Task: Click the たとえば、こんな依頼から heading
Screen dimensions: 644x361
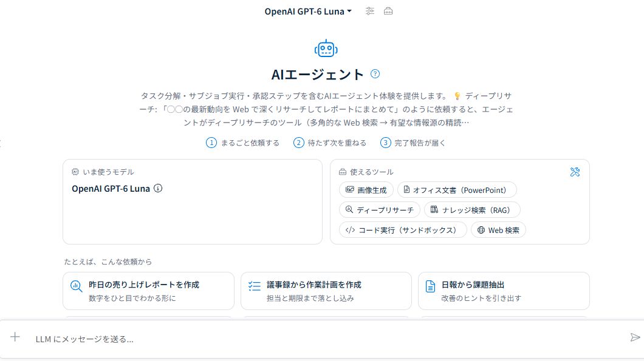Action: (x=108, y=261)
